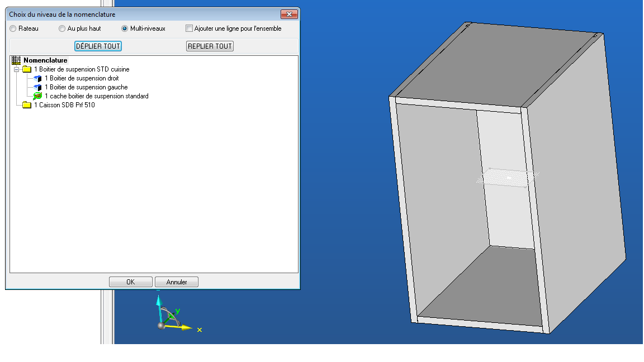
Task: Enable Ajouter une ligne pour l'ensemble
Action: [189, 28]
